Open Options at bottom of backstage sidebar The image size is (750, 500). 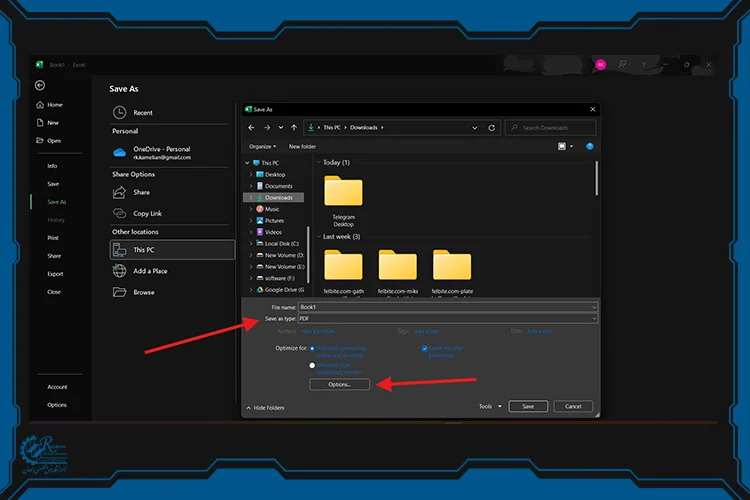click(57, 405)
